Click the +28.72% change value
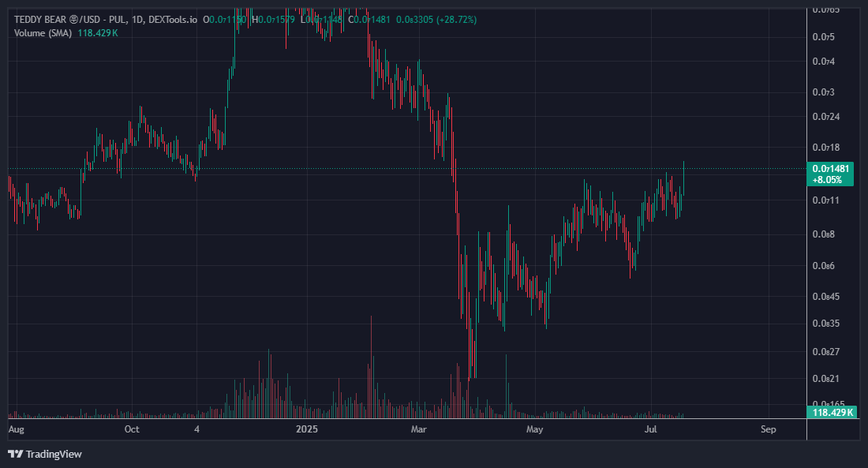The width and height of the screenshot is (868, 468). point(456,20)
